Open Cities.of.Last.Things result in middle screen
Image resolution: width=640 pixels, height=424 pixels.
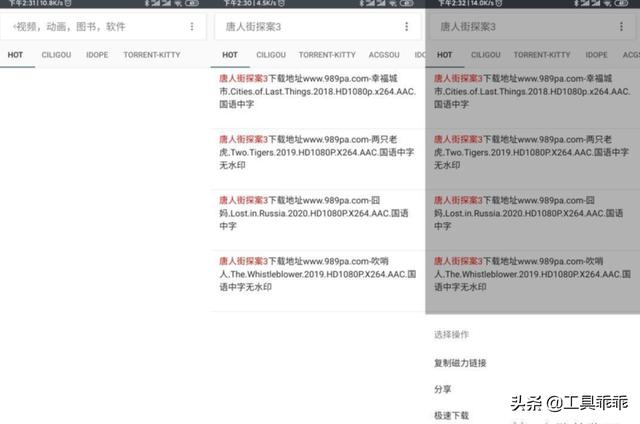pos(318,98)
